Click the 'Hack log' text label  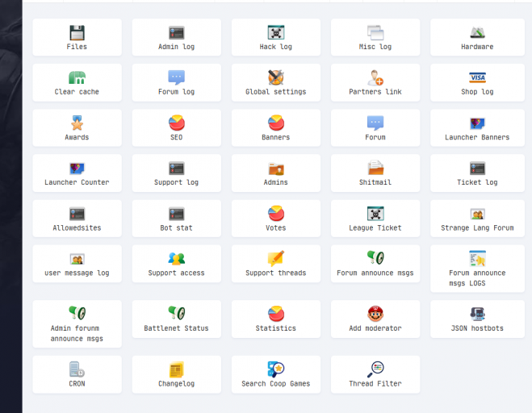(276, 47)
